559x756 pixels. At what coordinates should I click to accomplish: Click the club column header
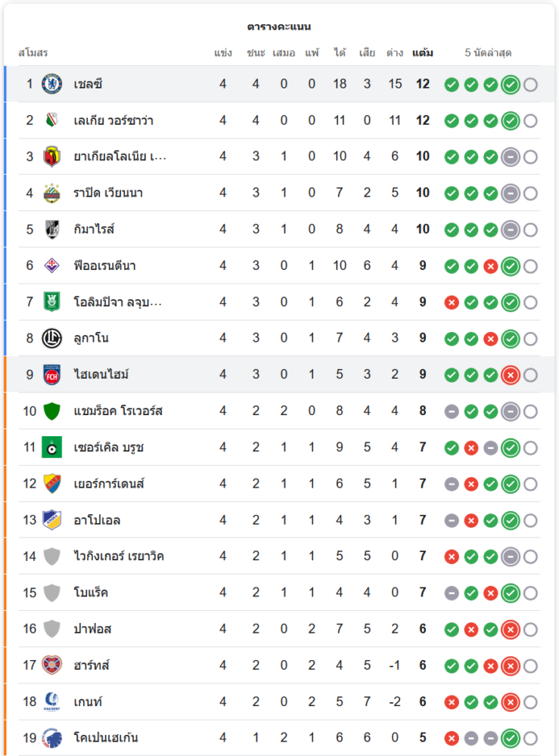[33, 53]
